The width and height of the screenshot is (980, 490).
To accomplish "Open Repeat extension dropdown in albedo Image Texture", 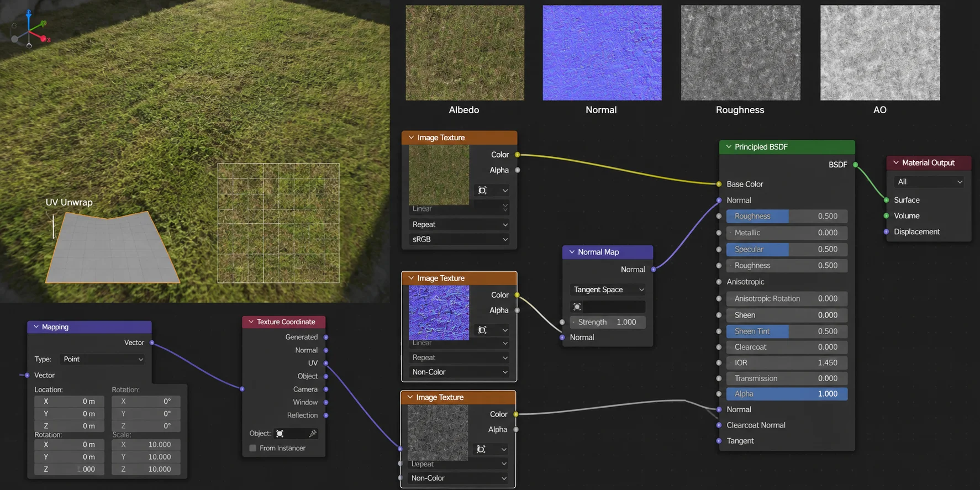I will click(x=459, y=224).
